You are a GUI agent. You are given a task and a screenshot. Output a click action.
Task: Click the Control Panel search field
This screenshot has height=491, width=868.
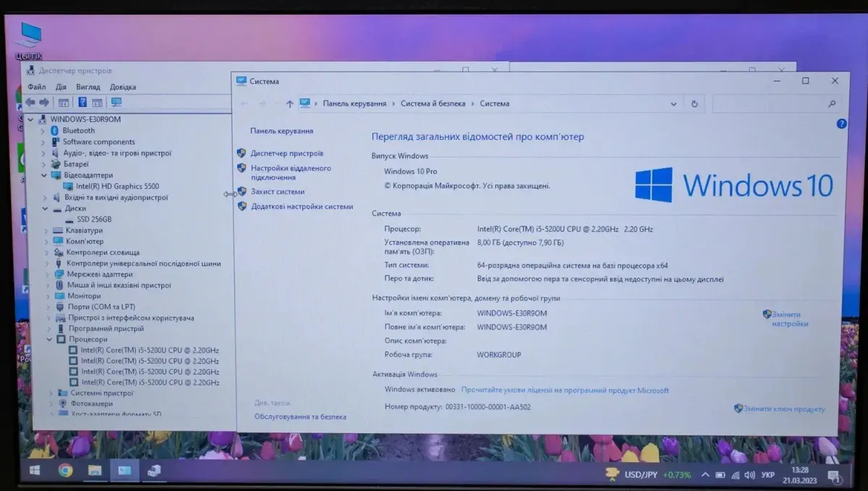coord(770,104)
